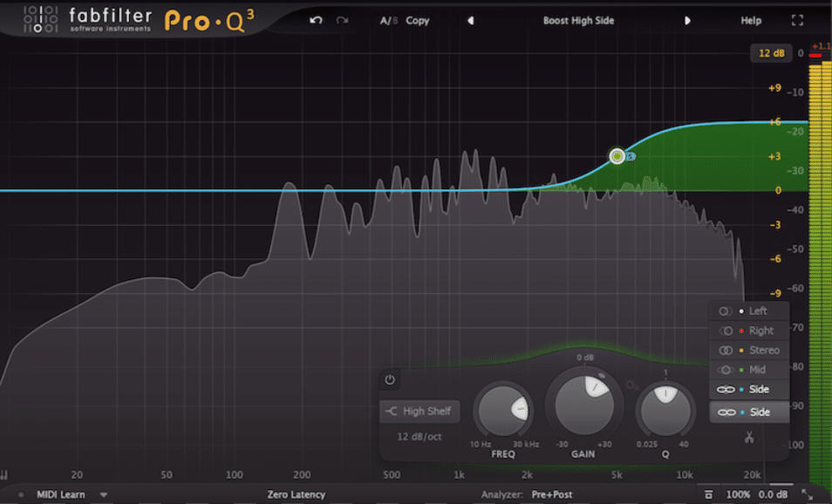
Task: Click the red clipping indicator above the meter
Action: (815, 55)
